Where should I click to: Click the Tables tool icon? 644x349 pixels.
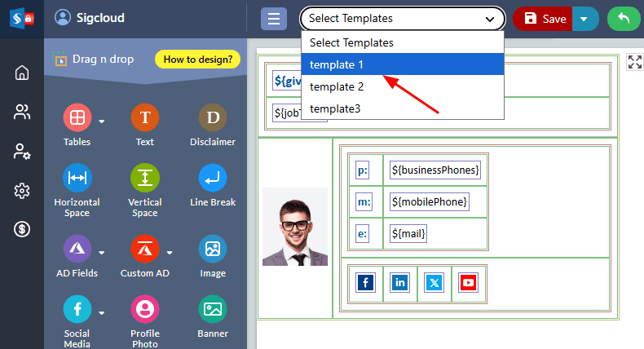(77, 118)
